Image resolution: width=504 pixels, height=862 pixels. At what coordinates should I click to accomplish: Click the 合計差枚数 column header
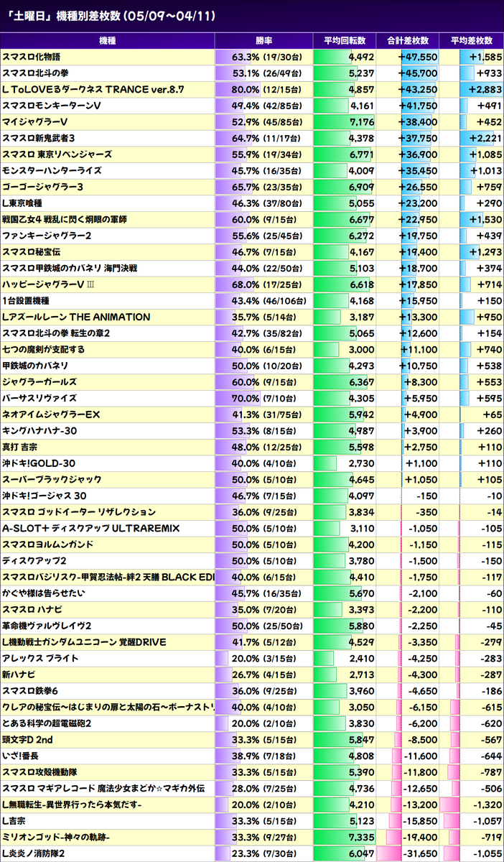407,41
